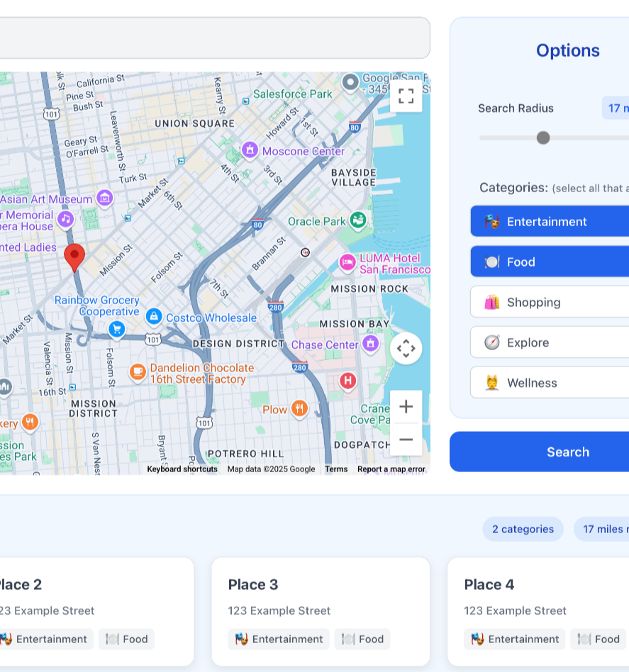Select Oracle Park stadium marker icon
This screenshot has width=629, height=672.
click(x=358, y=221)
